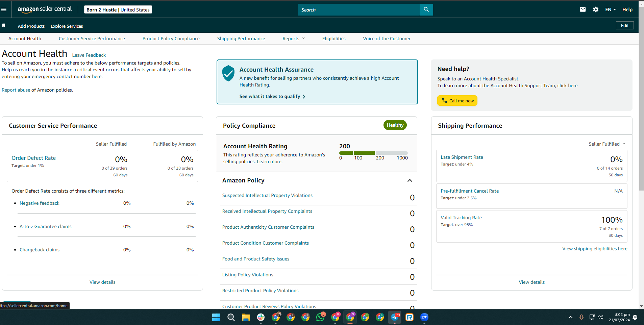Open RingCentral from the taskbar
The width and height of the screenshot is (644, 325).
[410, 317]
